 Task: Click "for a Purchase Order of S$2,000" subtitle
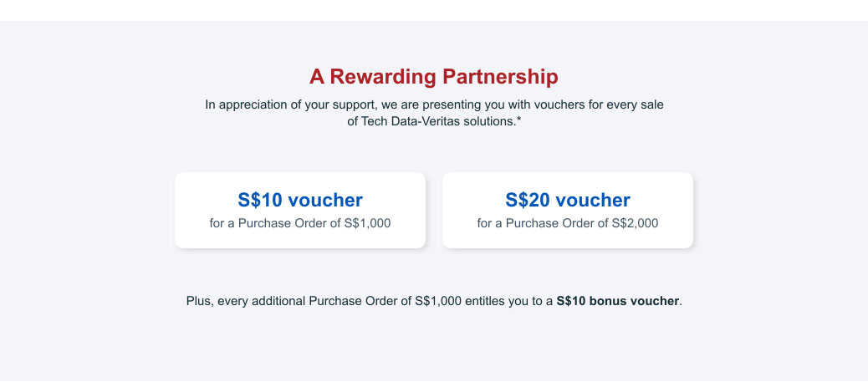568,223
